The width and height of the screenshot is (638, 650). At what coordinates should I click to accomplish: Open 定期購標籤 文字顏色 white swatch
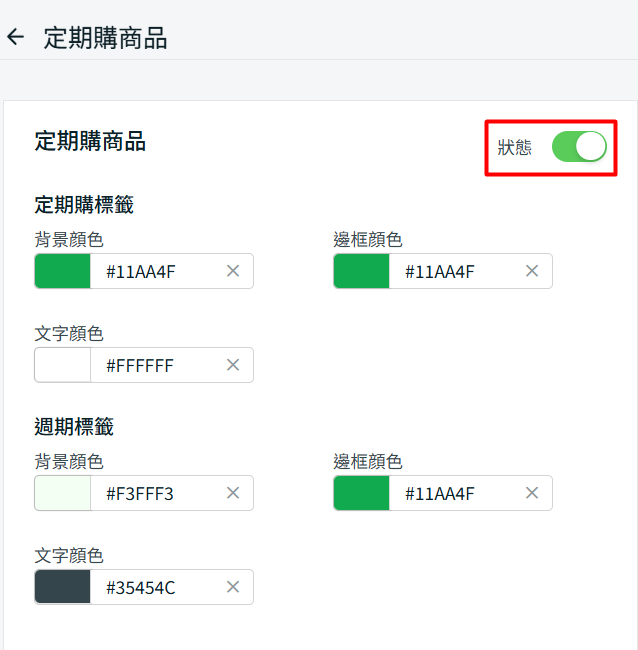pos(63,365)
